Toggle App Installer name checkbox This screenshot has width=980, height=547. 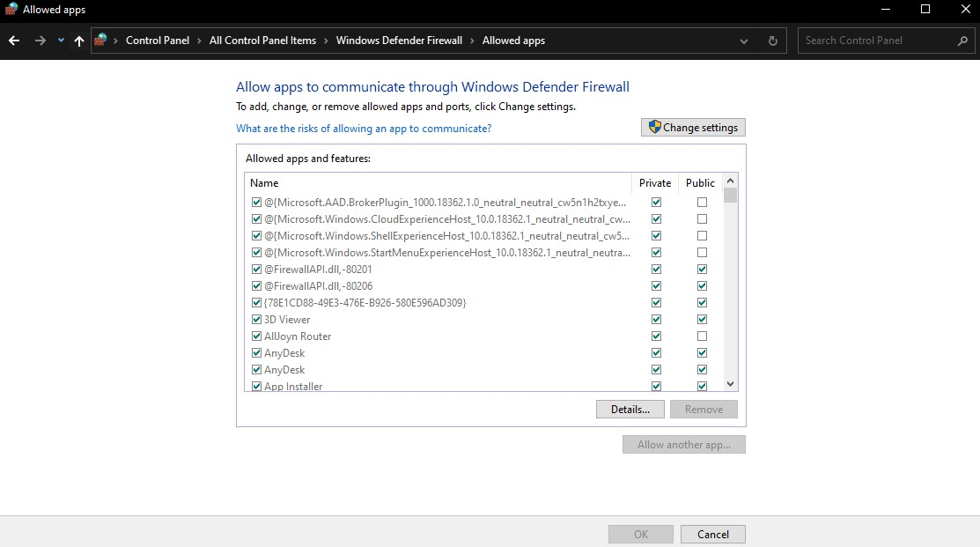click(256, 387)
